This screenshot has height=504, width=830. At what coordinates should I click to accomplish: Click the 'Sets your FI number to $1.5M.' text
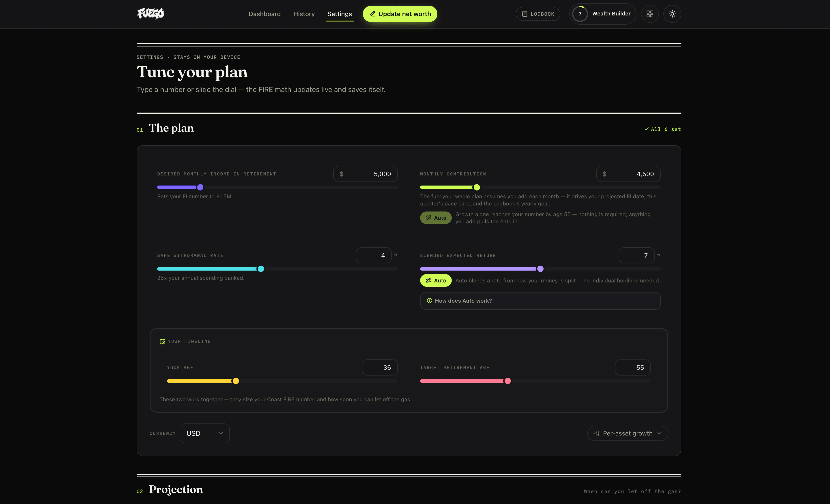(x=195, y=196)
